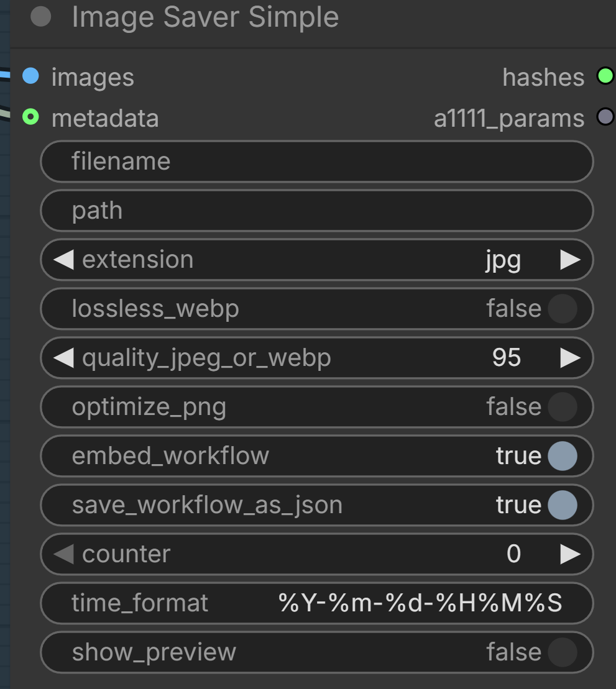Click the path input field
This screenshot has height=689, width=616.
pos(317,211)
